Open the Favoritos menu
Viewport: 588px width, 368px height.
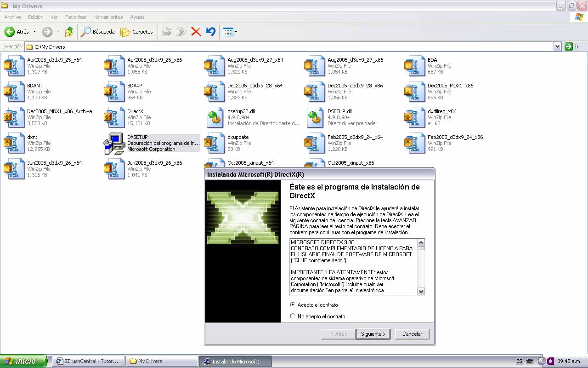click(x=75, y=17)
